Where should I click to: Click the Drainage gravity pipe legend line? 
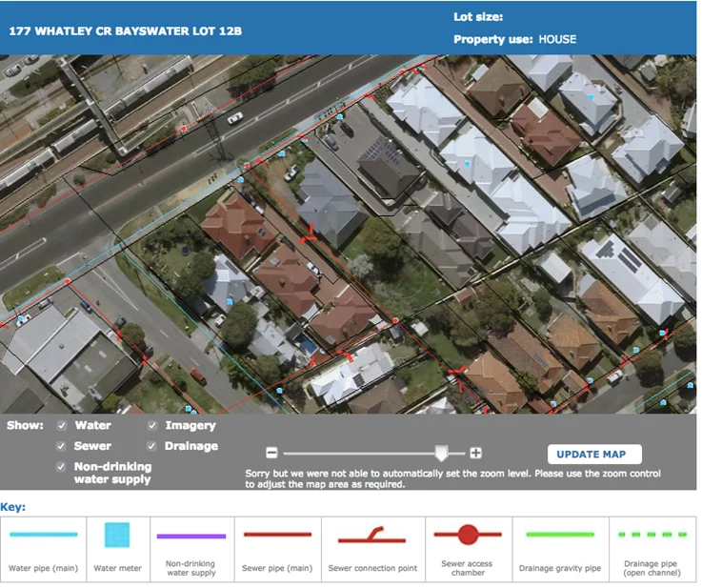pos(559,536)
